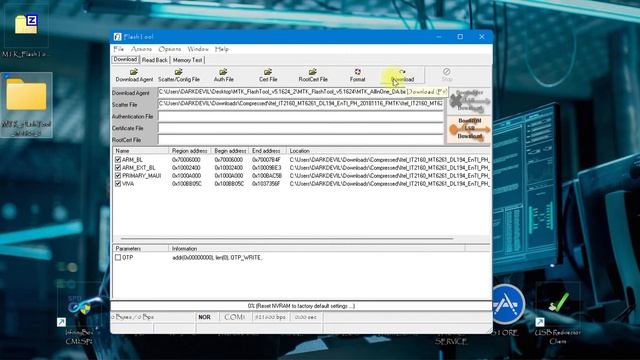Click the 0x1000A000 region address of PRIMARY_MAUI
This screenshot has height=360, width=640.
[x=187, y=176]
